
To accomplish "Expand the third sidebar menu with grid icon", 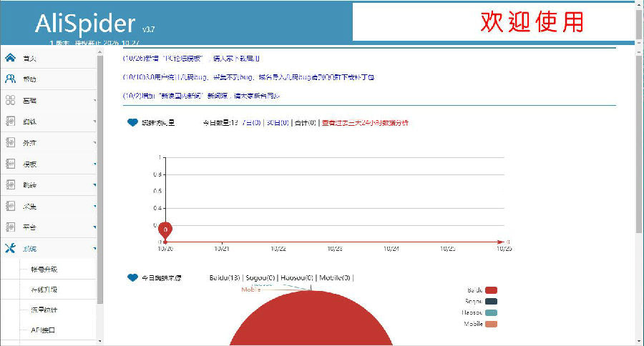I will pyautogui.click(x=49, y=101).
